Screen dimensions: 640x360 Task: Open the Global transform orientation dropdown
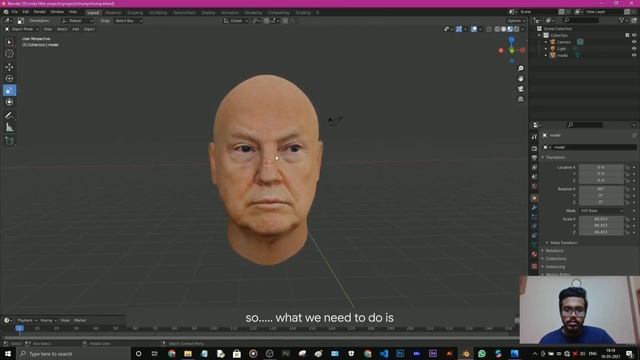[x=236, y=21]
